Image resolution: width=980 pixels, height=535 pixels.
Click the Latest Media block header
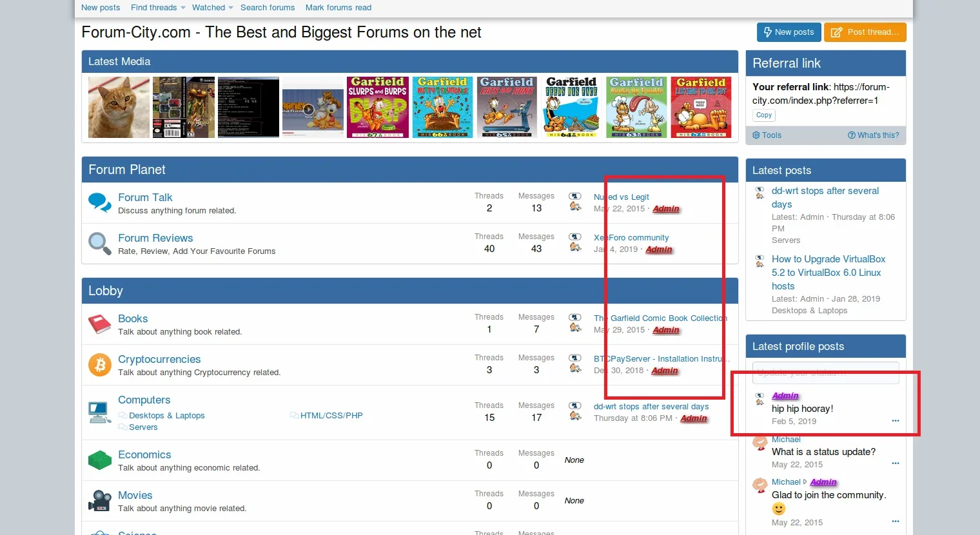pos(119,62)
